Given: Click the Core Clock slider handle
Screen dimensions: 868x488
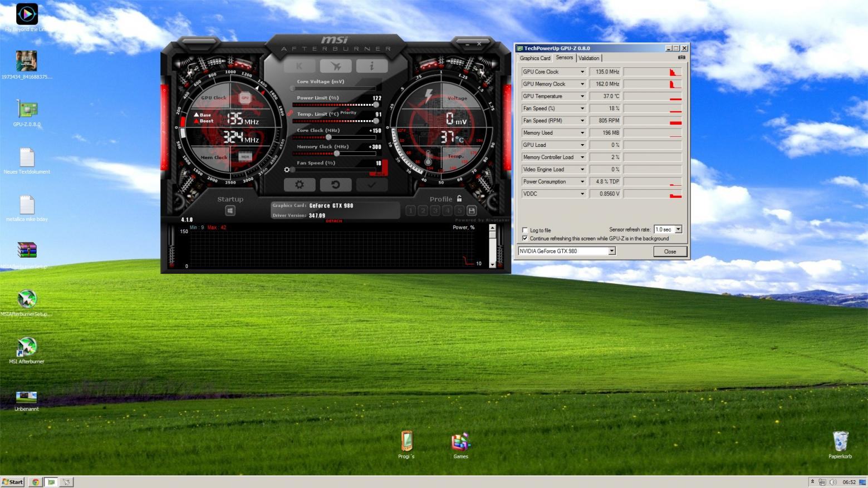Looking at the screenshot, I should tap(328, 137).
